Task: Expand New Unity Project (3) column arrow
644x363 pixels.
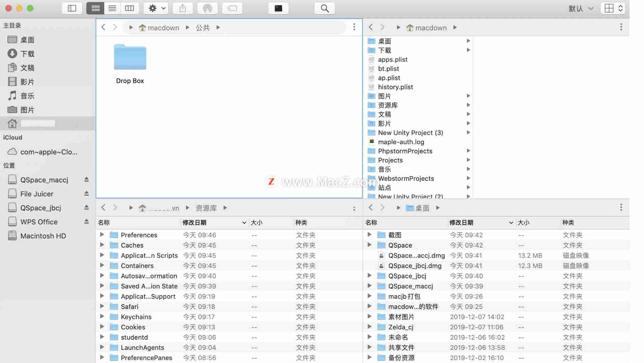Action: [x=468, y=133]
